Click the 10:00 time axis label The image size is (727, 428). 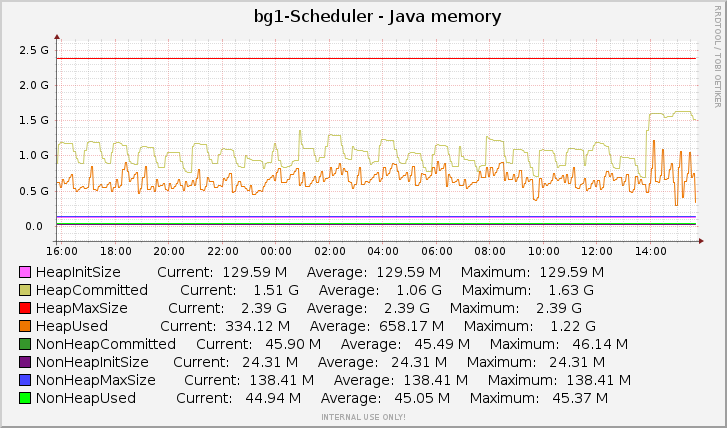tap(544, 252)
